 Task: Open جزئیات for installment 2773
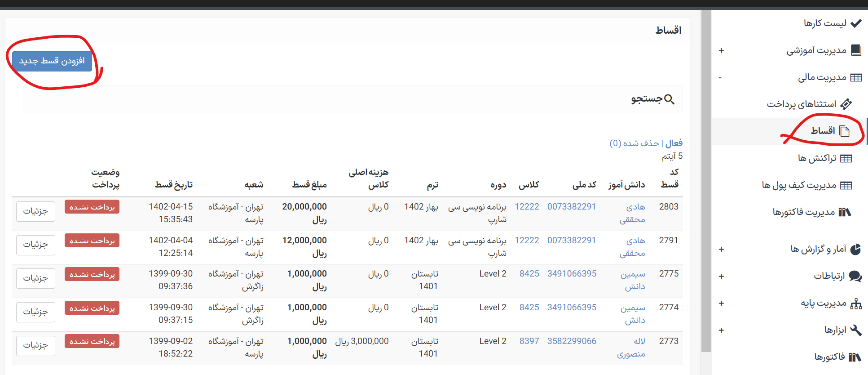pyautogui.click(x=35, y=346)
